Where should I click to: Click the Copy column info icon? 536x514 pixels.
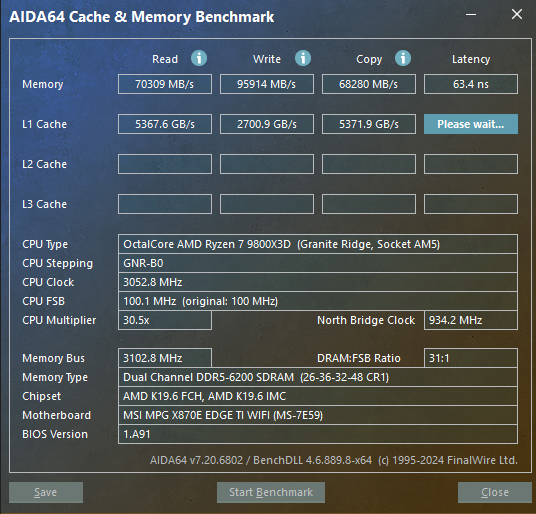[403, 58]
